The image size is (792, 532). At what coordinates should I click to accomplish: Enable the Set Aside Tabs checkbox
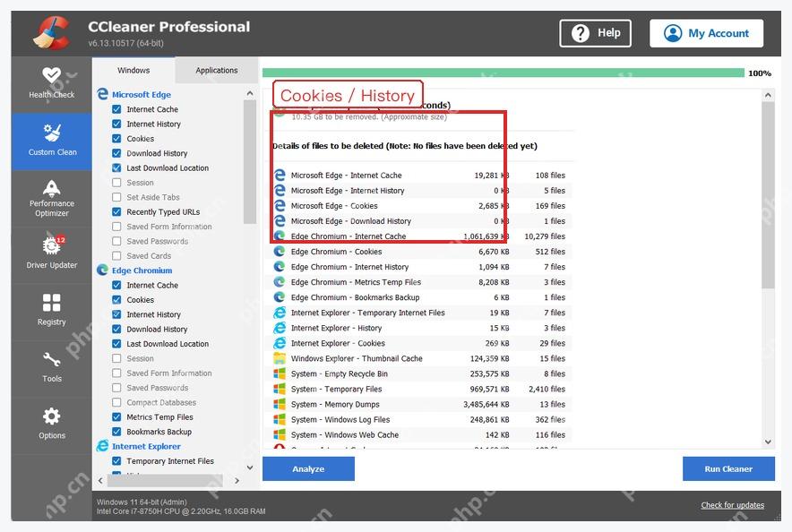pyautogui.click(x=116, y=197)
